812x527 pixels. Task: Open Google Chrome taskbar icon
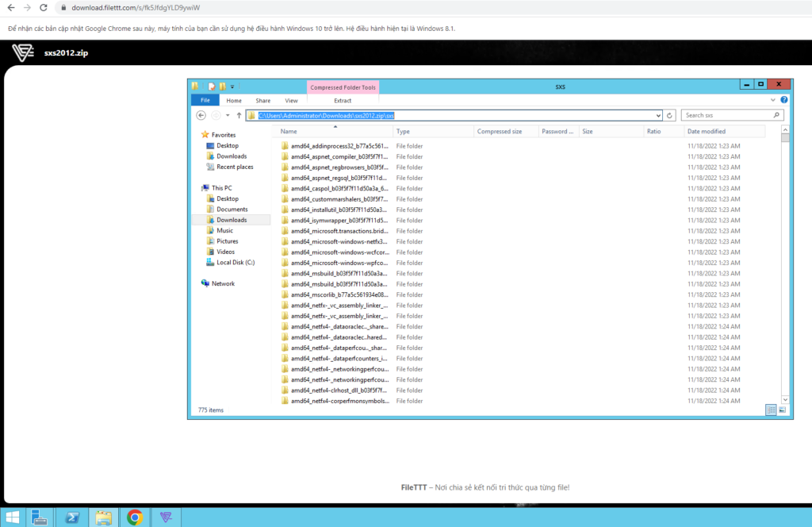[x=135, y=517]
